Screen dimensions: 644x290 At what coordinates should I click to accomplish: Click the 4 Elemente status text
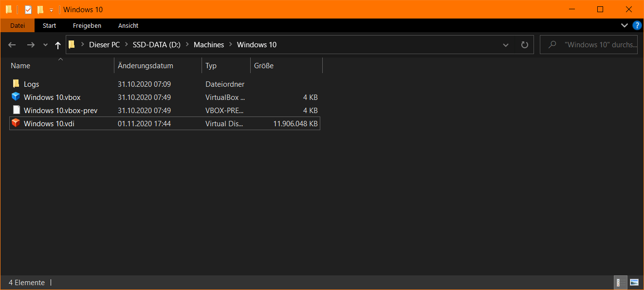(x=27, y=283)
